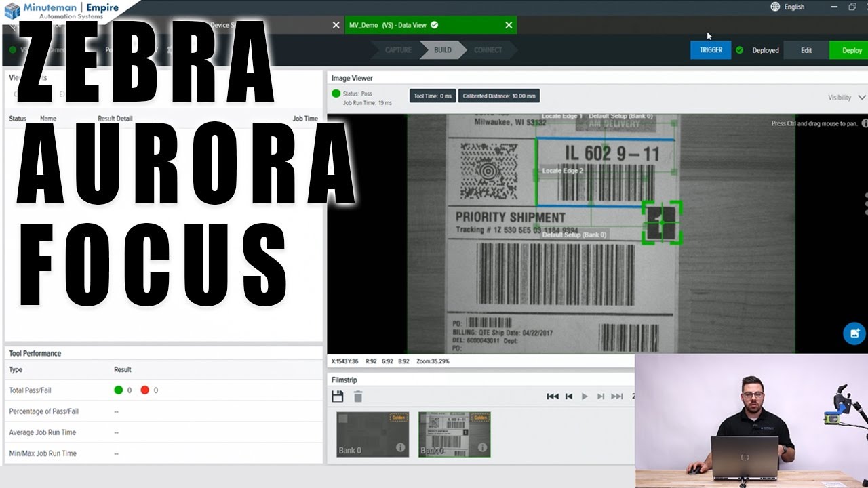Click Calibrated Distance: 10.00 mm box

[499, 96]
